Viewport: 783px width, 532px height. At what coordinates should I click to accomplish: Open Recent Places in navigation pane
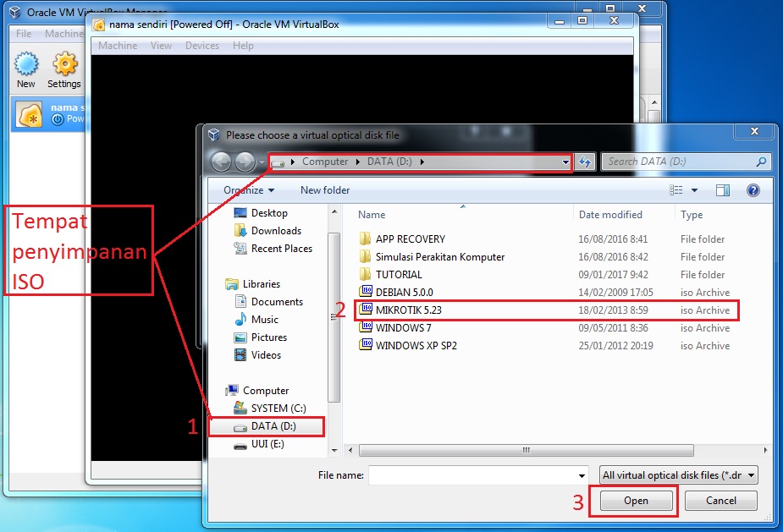pos(282,249)
